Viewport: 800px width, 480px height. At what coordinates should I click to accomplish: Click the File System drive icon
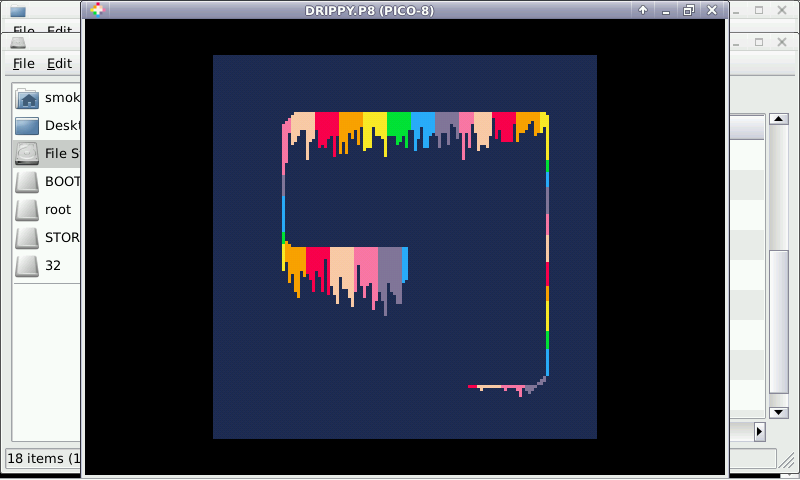coord(28,154)
